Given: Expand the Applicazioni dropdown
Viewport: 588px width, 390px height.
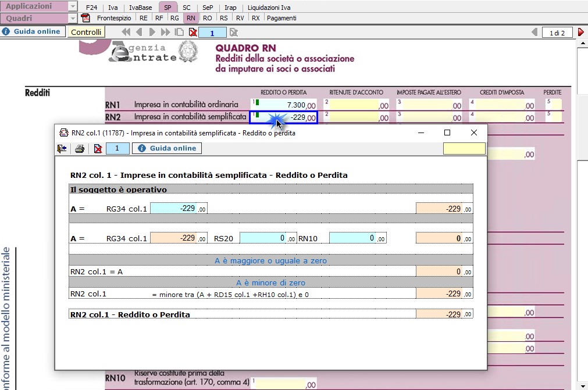Looking at the screenshot, I should (x=73, y=6).
